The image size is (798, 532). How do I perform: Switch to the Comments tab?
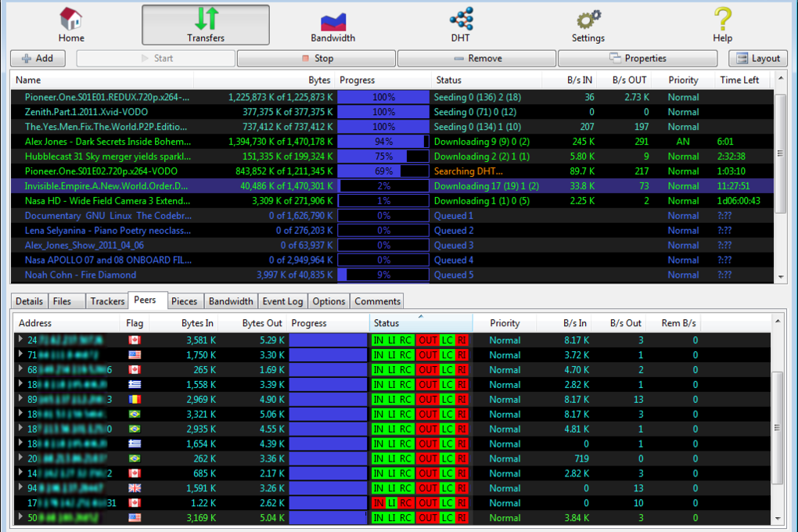[x=377, y=301]
